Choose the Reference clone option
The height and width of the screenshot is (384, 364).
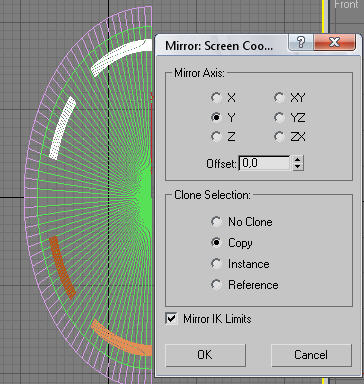tap(216, 285)
